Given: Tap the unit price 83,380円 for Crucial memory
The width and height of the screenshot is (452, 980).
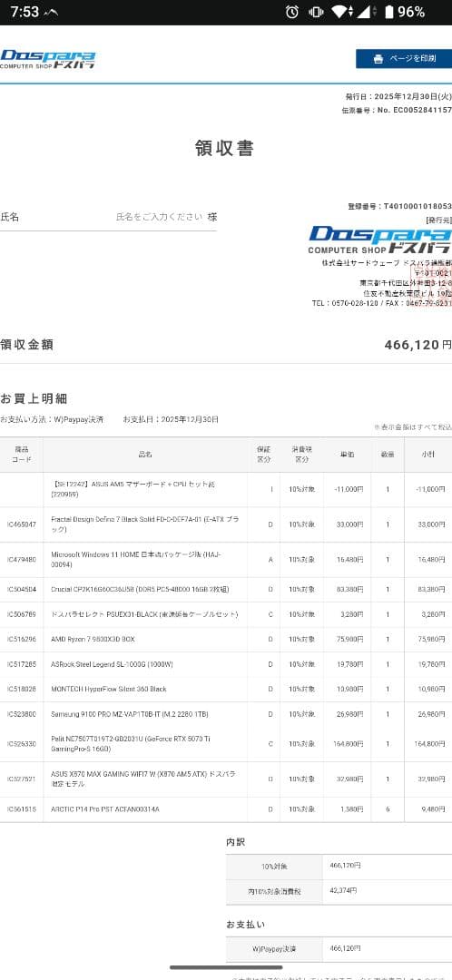Looking at the screenshot, I should click(x=350, y=590).
